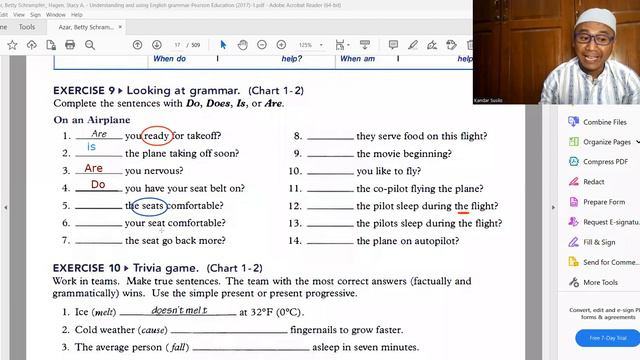Expand the Organize Pages chevron
Viewport: 640px width, 360px height.
click(x=638, y=142)
